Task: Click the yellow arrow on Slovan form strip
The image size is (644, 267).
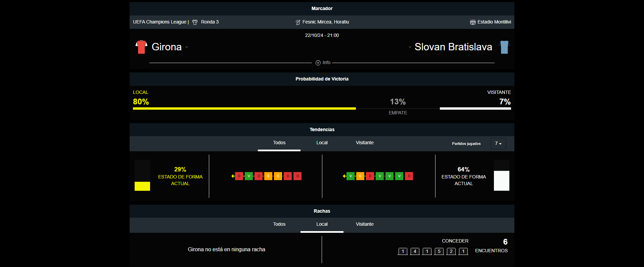Action: pos(344,176)
